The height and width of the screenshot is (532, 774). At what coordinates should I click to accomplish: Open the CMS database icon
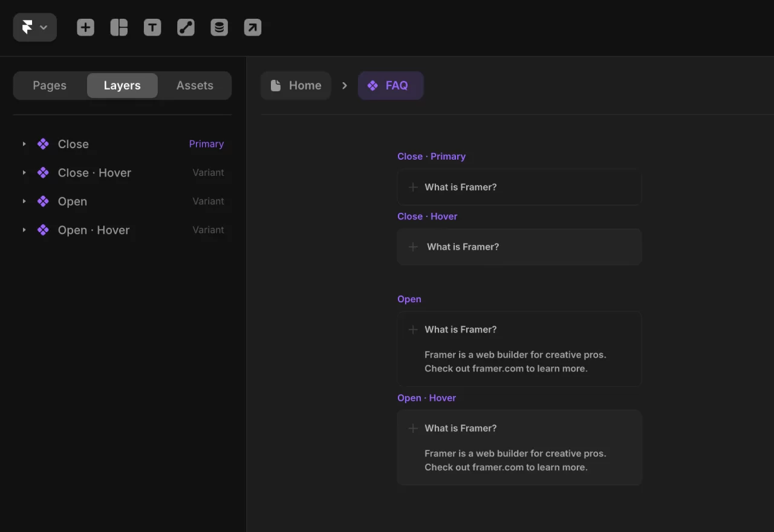[x=219, y=27]
